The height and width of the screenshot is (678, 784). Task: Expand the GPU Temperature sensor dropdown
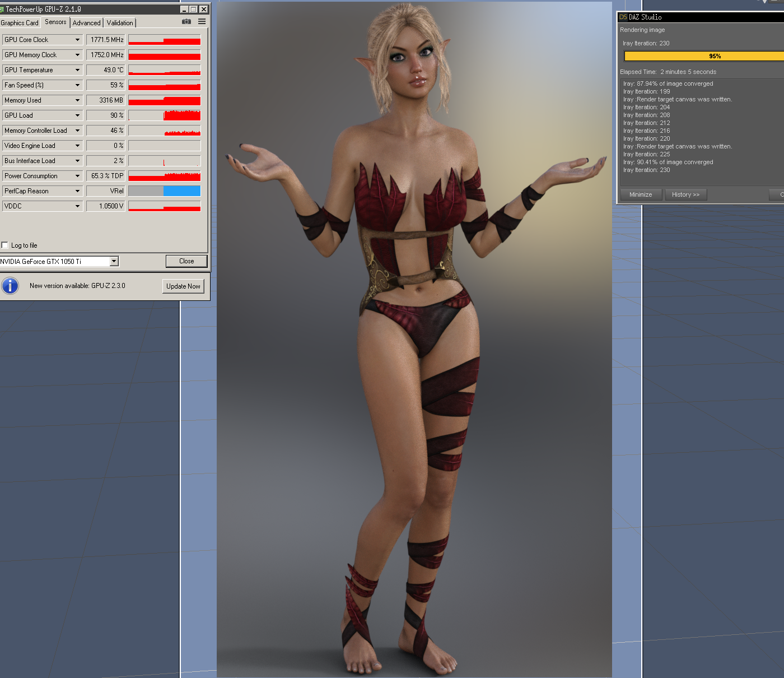[77, 70]
